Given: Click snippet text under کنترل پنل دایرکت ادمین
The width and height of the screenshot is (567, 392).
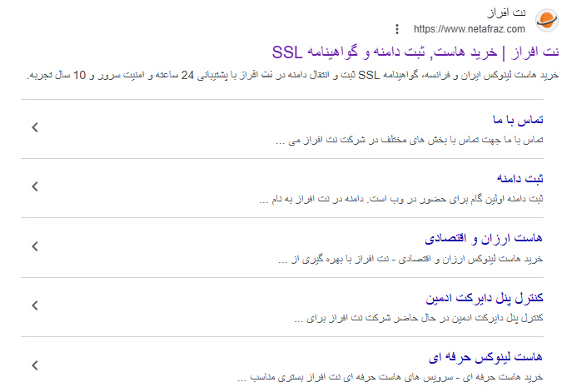Looking at the screenshot, I should coord(418,318).
